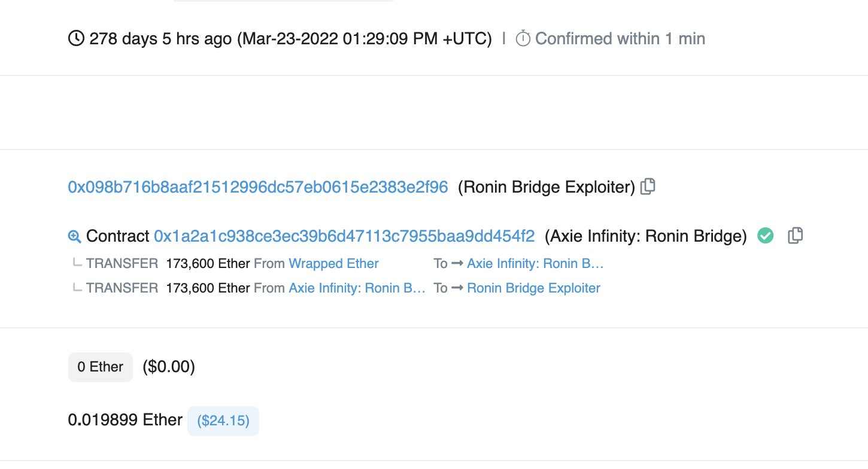
Task: Click the 0 Ether value badge
Action: [101, 367]
